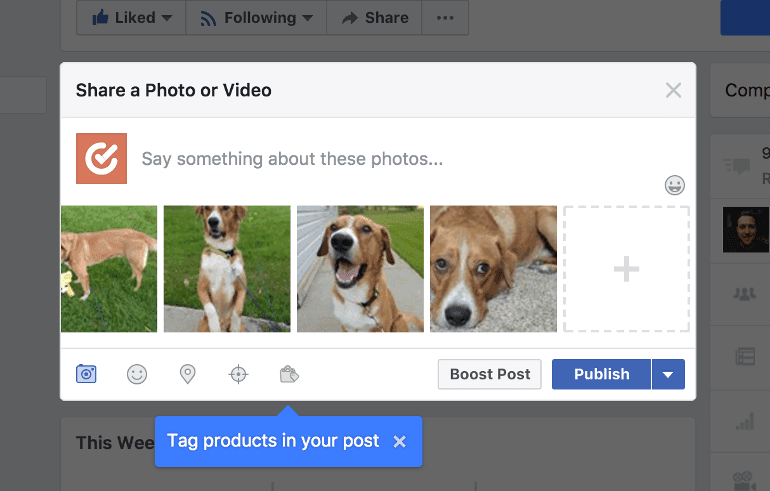This screenshot has width=770, height=491.
Task: Open the more options ellipsis menu
Action: [445, 18]
